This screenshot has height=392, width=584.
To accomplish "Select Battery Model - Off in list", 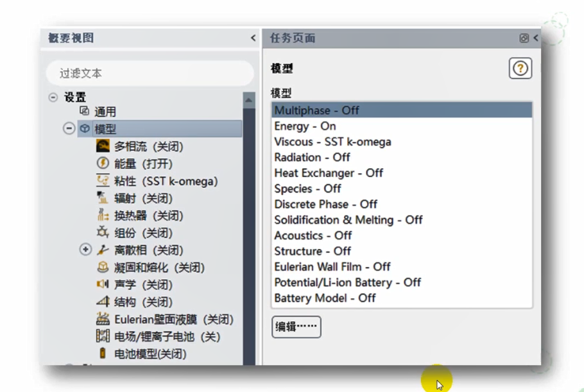I will click(325, 298).
